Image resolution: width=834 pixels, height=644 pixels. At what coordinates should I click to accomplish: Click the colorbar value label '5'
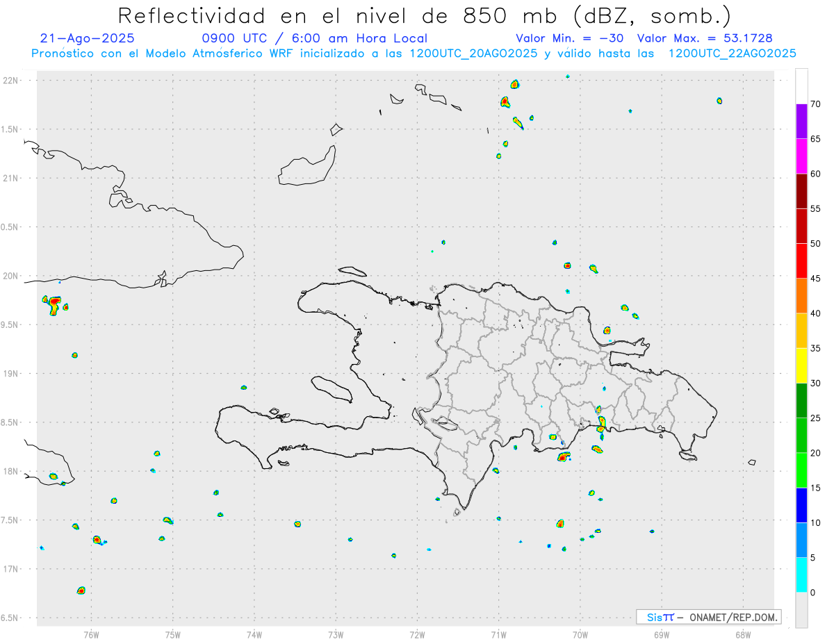(x=812, y=557)
